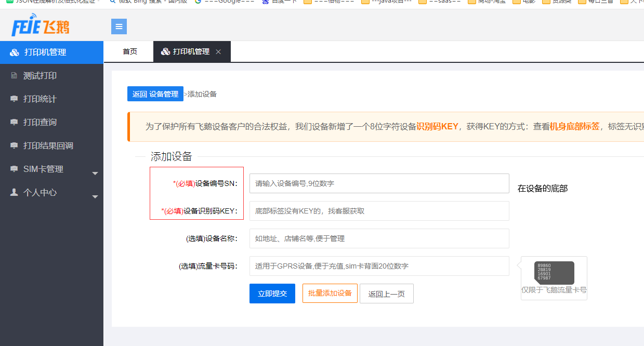Screen dimensions: 644x346
Task: Expand the 个人中心 submenu arrow
Action: (x=95, y=197)
